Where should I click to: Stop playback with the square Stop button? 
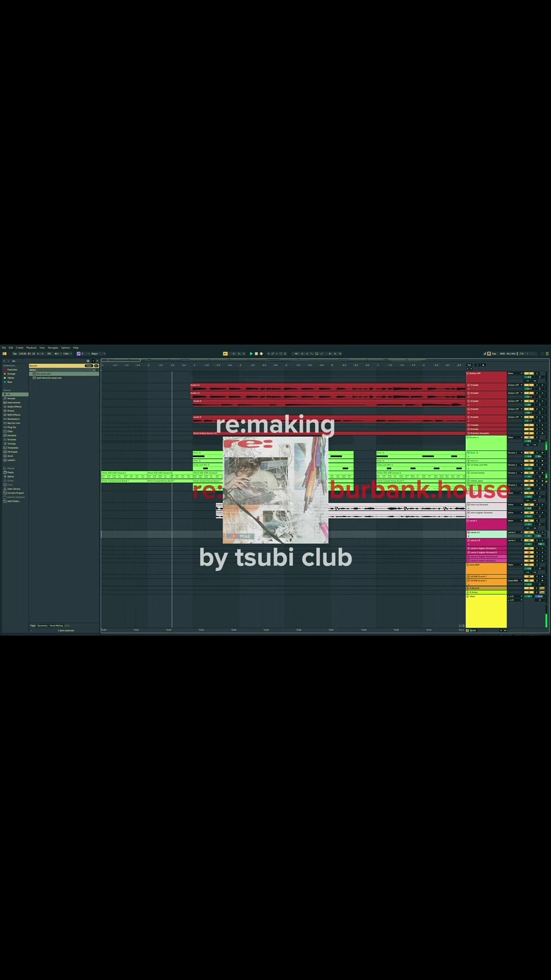coord(256,353)
